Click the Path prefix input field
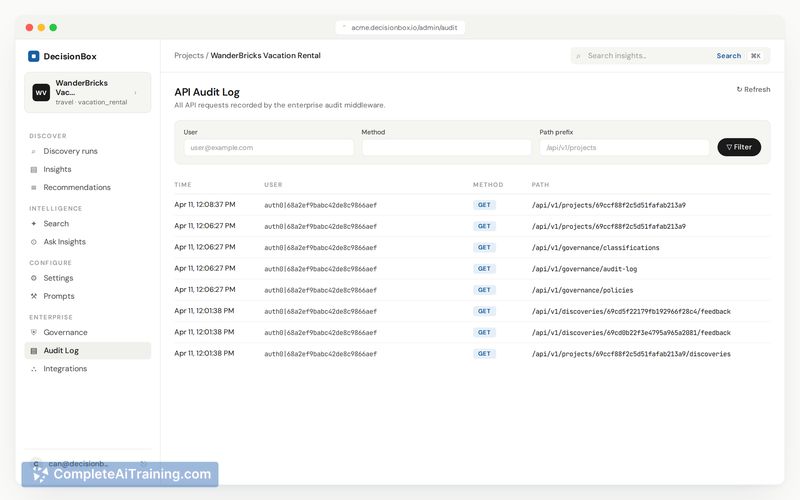 (624, 148)
